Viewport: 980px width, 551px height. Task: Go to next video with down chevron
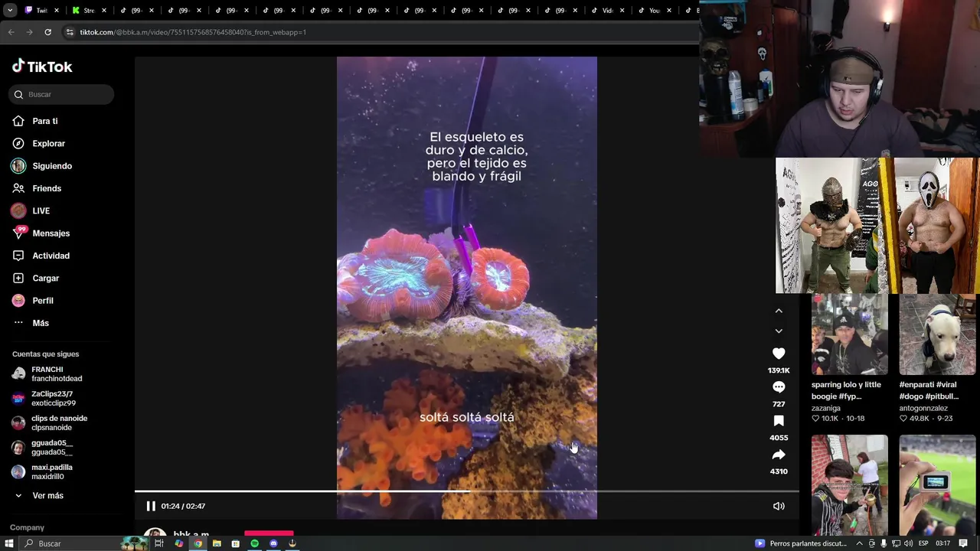click(x=779, y=331)
